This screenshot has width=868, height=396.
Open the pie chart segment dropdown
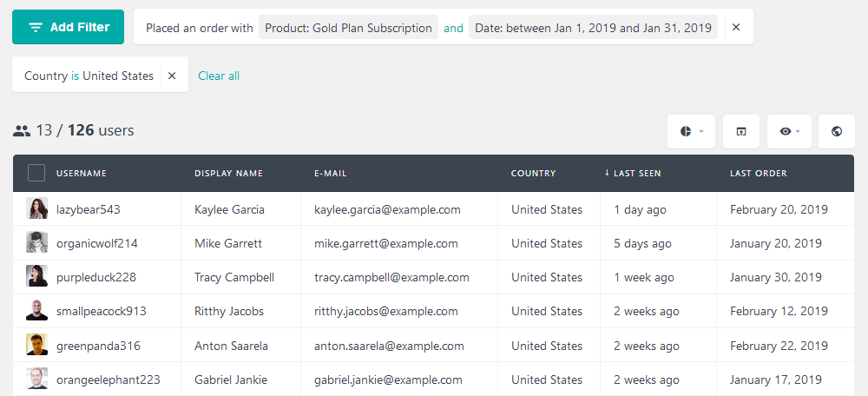(692, 131)
